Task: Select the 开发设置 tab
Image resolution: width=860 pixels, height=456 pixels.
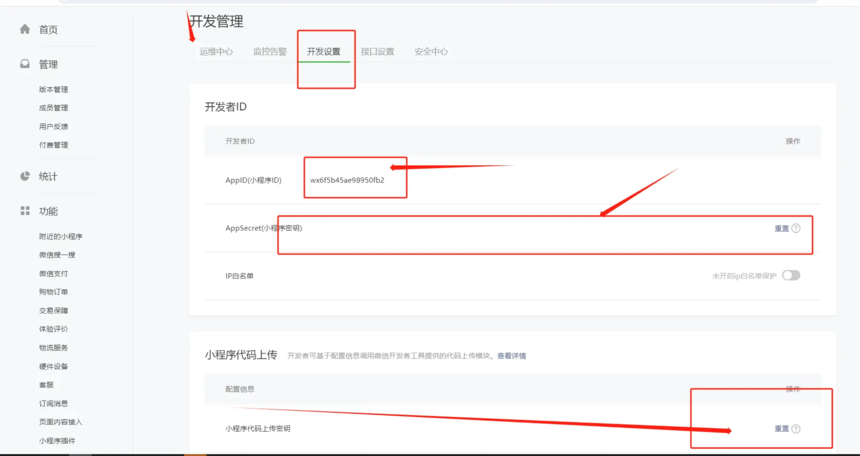Action: [324, 51]
